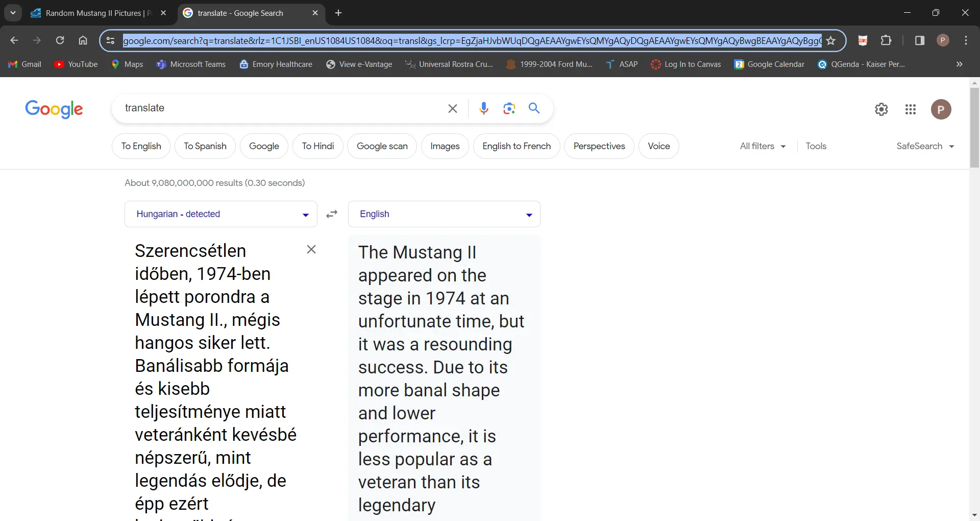Open the Extensions puzzle icon
The image size is (980, 521).
coord(886,40)
